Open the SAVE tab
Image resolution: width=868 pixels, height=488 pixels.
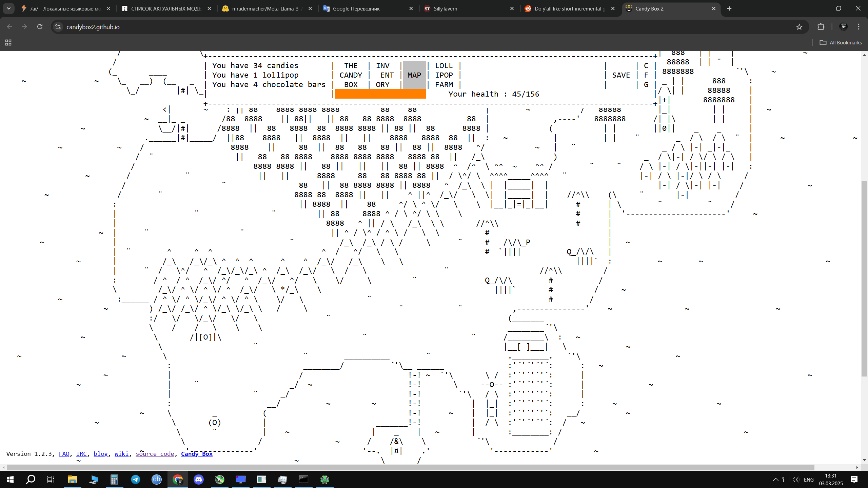621,75
